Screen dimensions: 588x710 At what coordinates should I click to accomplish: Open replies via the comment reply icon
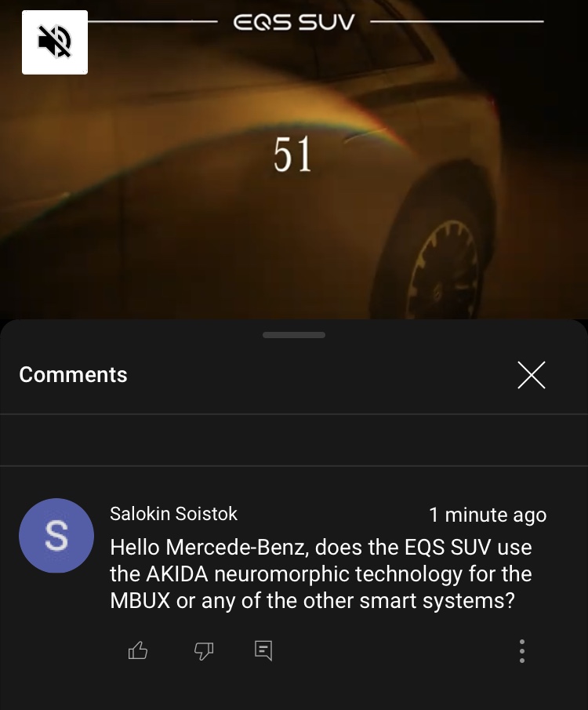coord(263,650)
